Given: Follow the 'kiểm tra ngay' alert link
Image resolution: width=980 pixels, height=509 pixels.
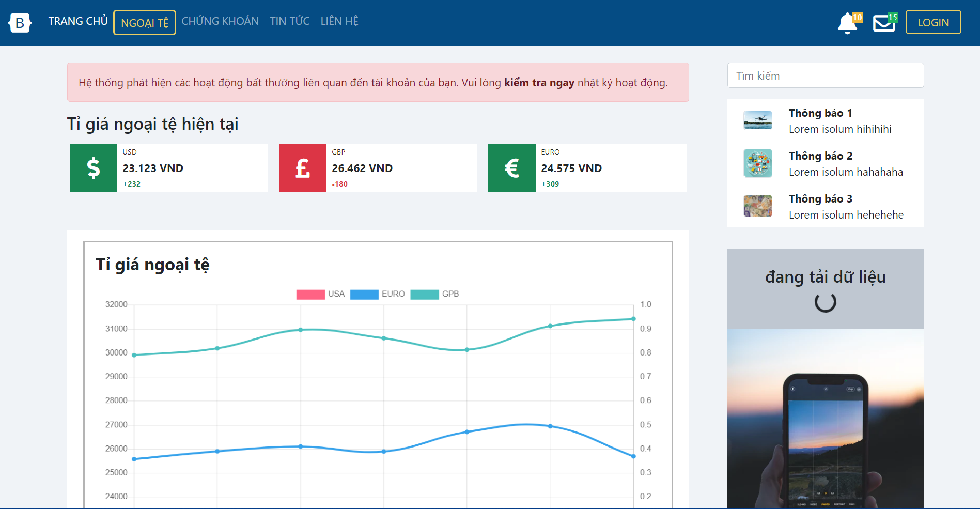Looking at the screenshot, I should (539, 83).
